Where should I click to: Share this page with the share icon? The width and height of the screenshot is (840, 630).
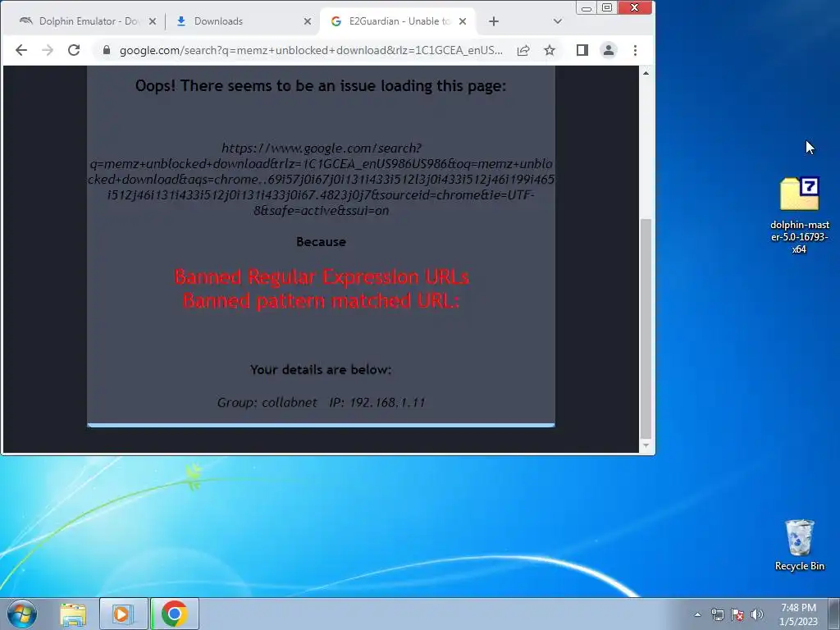tap(523, 50)
